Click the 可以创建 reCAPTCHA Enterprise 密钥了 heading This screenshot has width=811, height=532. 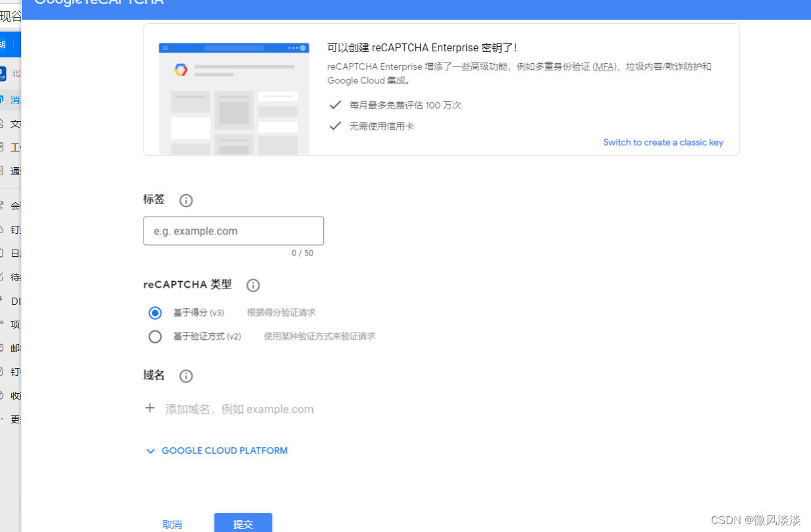coord(422,48)
